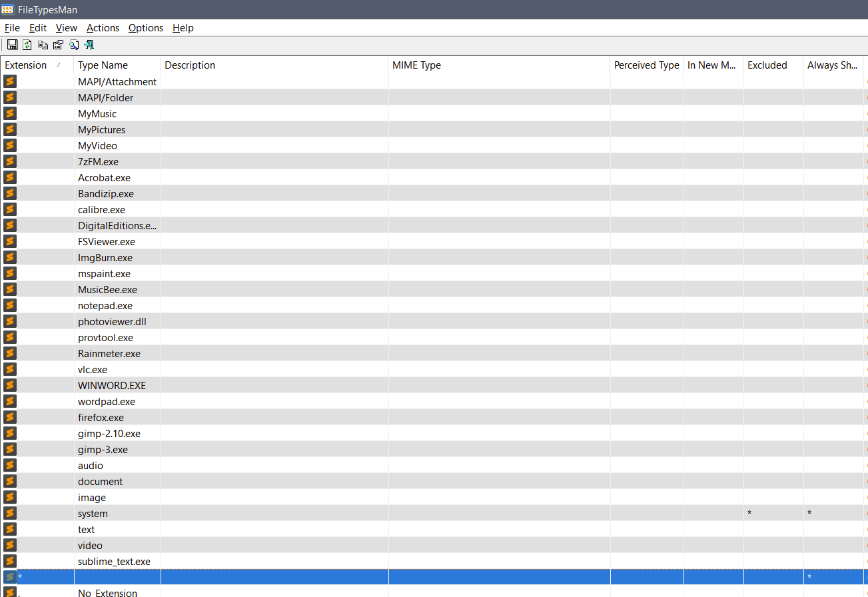
Task: Select the gimp-2.10.exe row
Action: [434, 433]
